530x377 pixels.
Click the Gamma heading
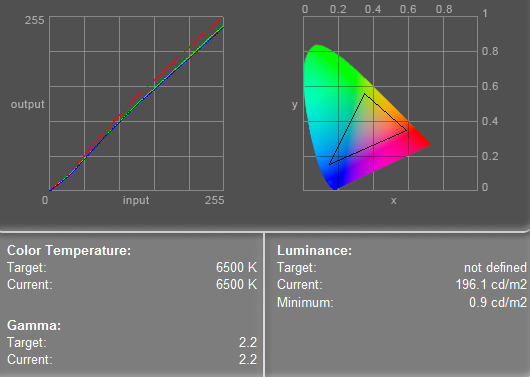click(x=34, y=326)
